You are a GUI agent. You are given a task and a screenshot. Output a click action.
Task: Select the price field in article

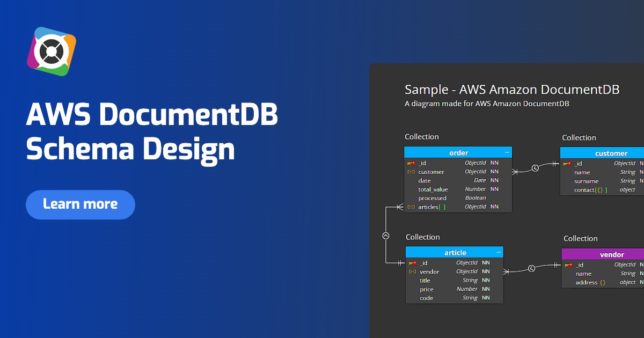pyautogui.click(x=427, y=289)
